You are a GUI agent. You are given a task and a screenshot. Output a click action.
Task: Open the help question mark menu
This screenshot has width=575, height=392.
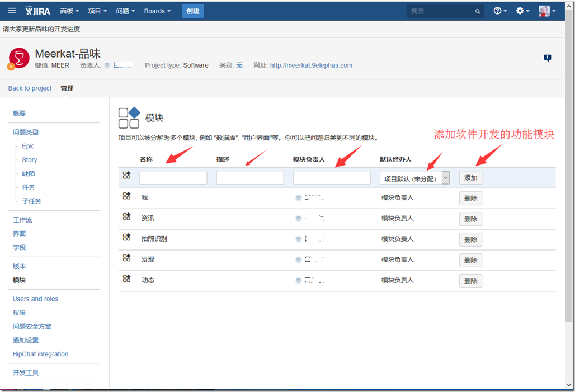499,11
